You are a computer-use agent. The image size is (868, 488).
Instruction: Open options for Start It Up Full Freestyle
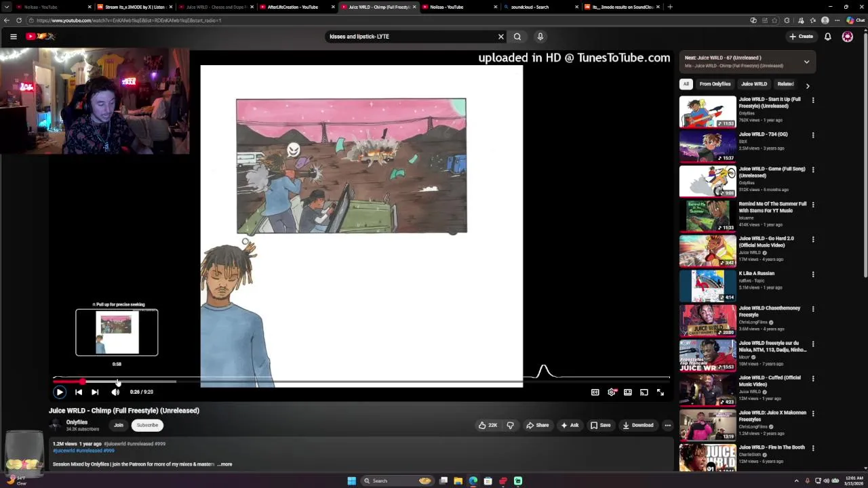point(813,100)
